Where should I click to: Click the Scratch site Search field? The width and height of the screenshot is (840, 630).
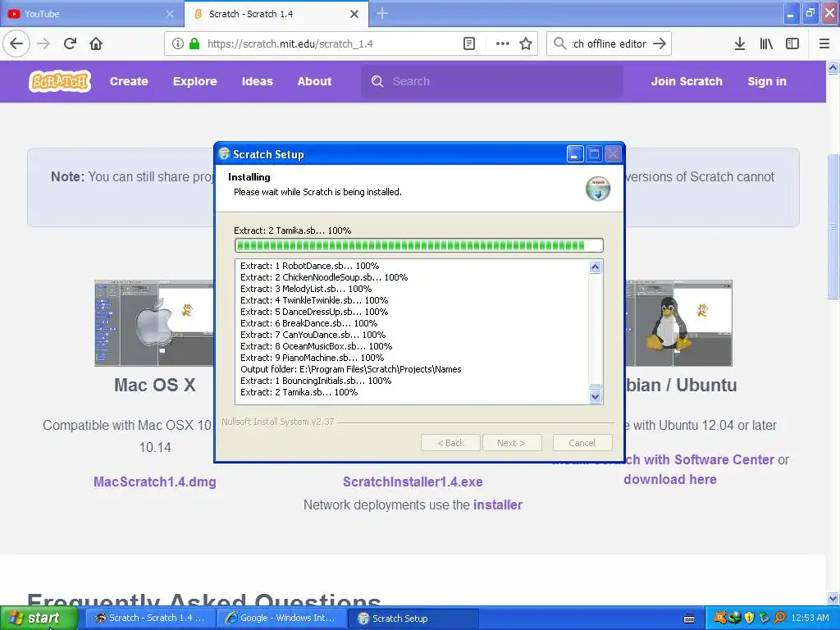point(492,81)
